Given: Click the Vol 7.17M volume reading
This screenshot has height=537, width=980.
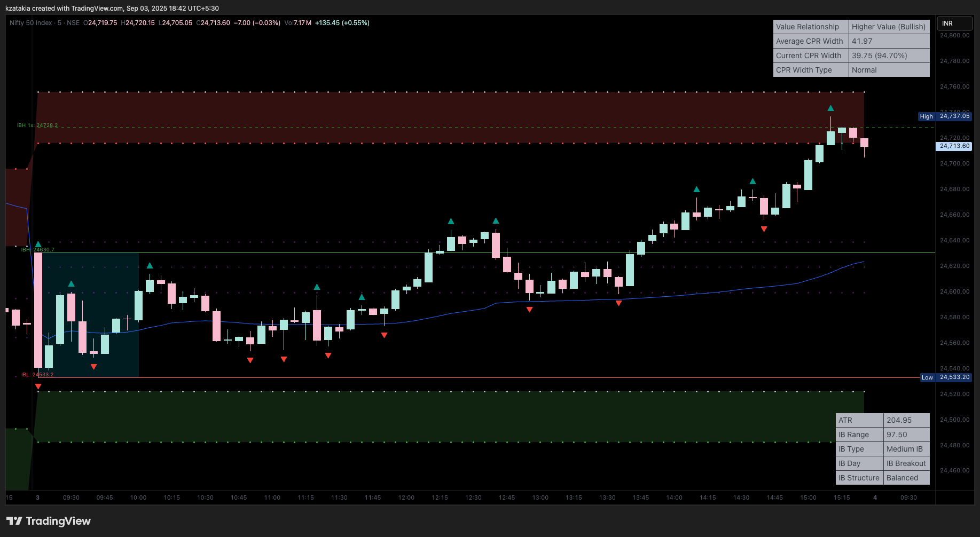Looking at the screenshot, I should coord(298,23).
